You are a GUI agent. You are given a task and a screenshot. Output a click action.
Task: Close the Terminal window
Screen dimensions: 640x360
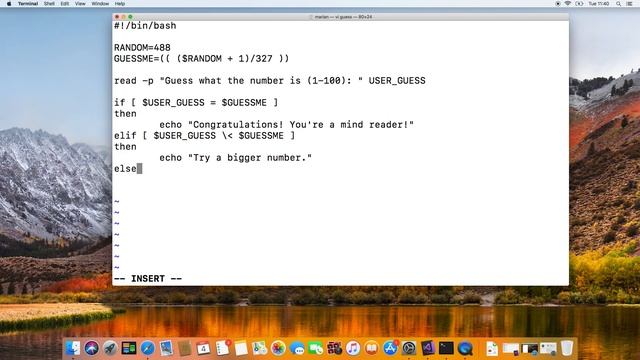pyautogui.click(x=117, y=17)
